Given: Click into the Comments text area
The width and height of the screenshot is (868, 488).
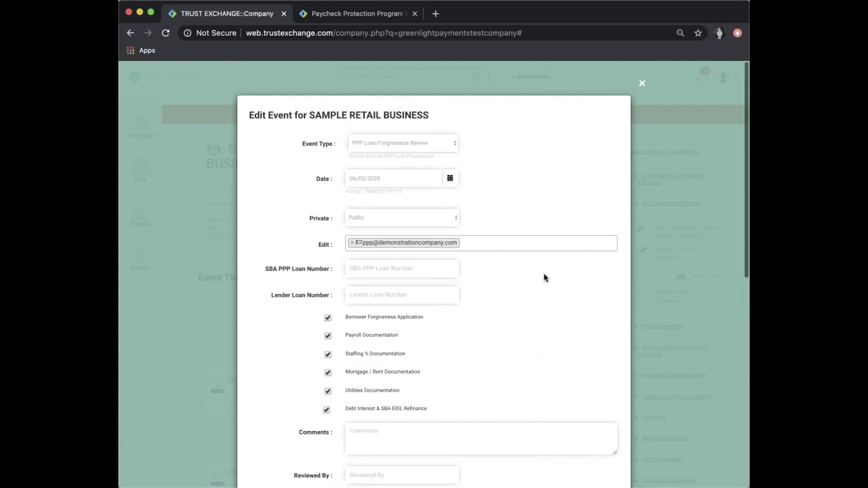Looking at the screenshot, I should (481, 439).
